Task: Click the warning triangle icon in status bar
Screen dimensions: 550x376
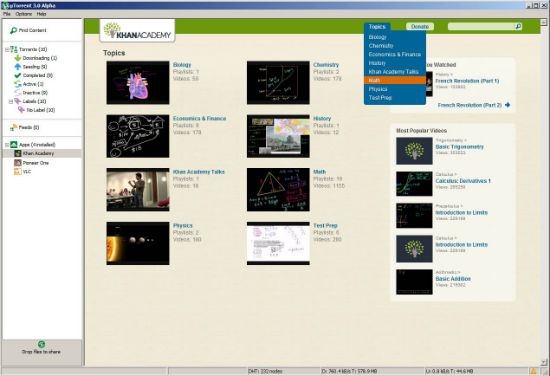Action: (x=533, y=371)
